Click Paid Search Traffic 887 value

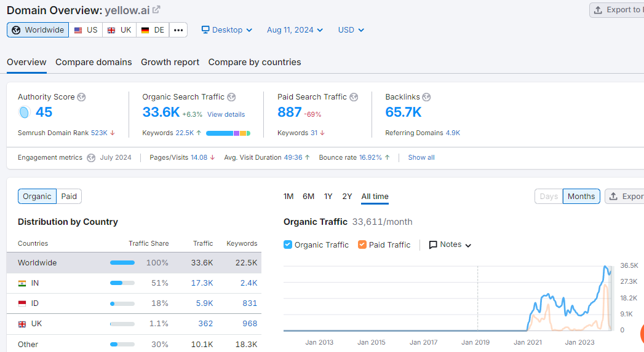click(x=290, y=112)
